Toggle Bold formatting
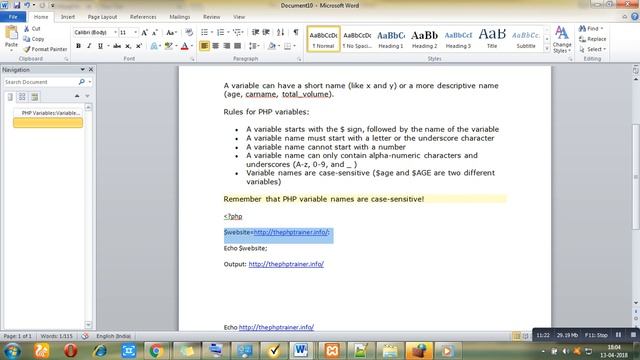 click(78, 46)
